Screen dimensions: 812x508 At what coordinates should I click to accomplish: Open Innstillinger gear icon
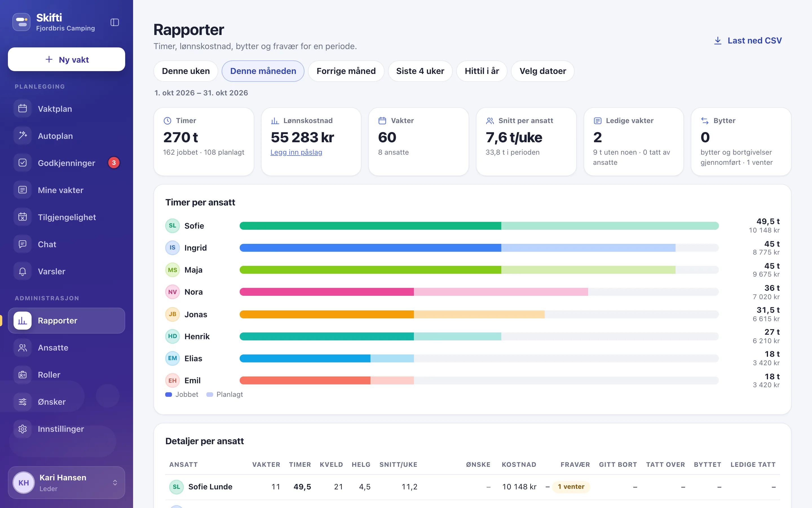coord(23,429)
